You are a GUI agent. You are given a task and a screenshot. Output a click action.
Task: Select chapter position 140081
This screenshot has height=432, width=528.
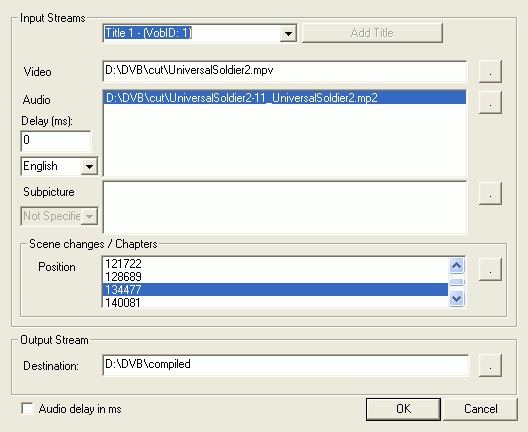point(275,302)
